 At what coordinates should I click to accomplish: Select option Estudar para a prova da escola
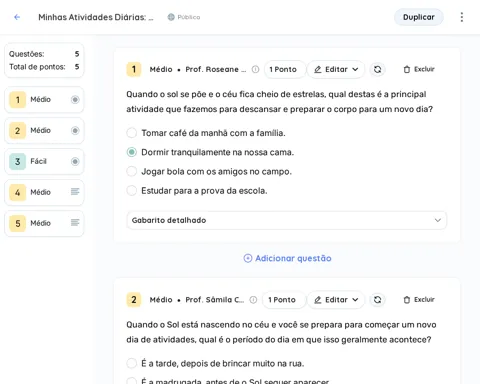pyautogui.click(x=132, y=191)
